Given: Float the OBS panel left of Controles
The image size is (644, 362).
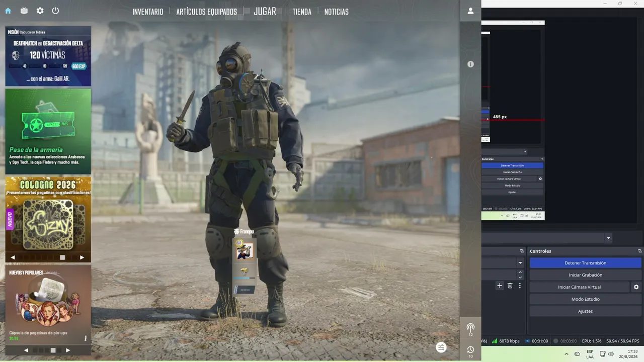Looking at the screenshot, I should [x=522, y=251].
